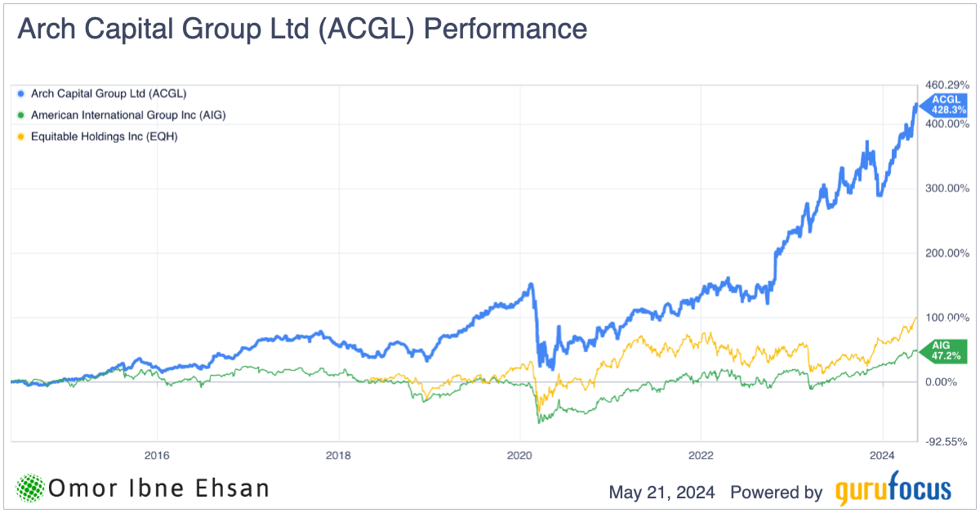980x513 pixels.
Task: Click the May 21, 2024 date text
Action: click(661, 492)
